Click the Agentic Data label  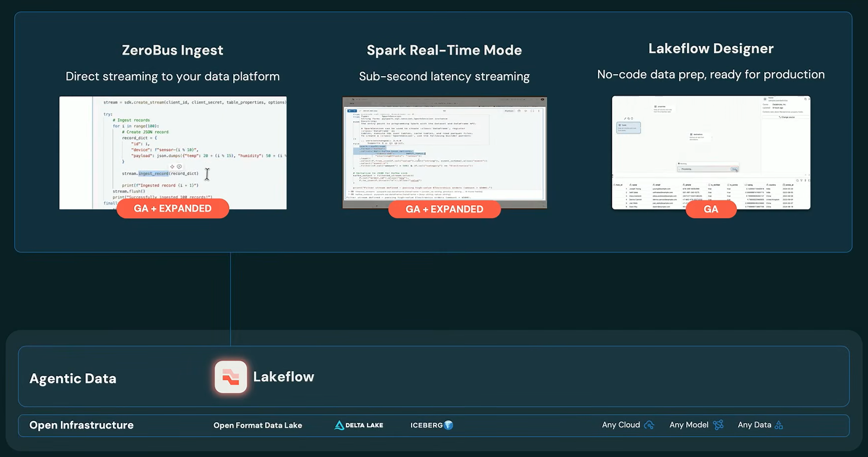[x=73, y=378]
